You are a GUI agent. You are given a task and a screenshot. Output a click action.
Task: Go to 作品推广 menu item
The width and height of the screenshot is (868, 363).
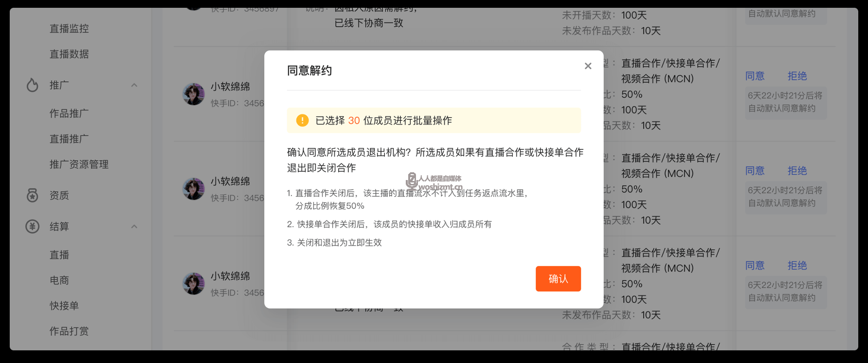(x=69, y=113)
